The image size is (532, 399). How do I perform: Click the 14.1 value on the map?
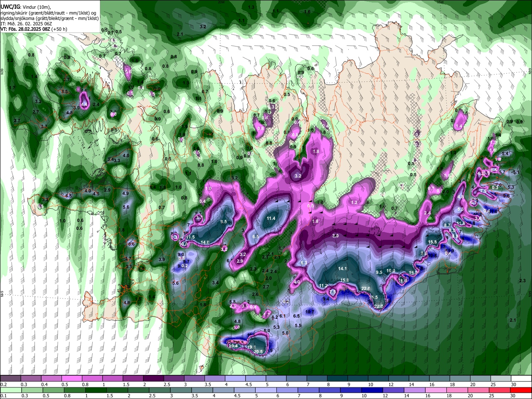point(342,269)
